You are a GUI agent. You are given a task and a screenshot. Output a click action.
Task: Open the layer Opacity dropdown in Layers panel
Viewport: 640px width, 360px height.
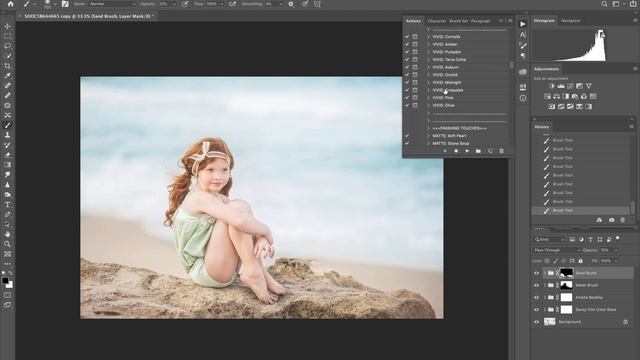coord(616,250)
